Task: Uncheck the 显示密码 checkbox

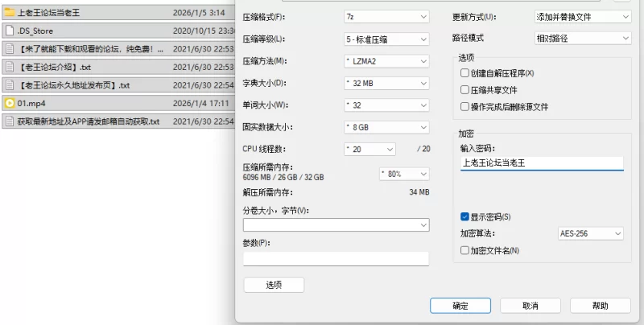Action: (464, 217)
